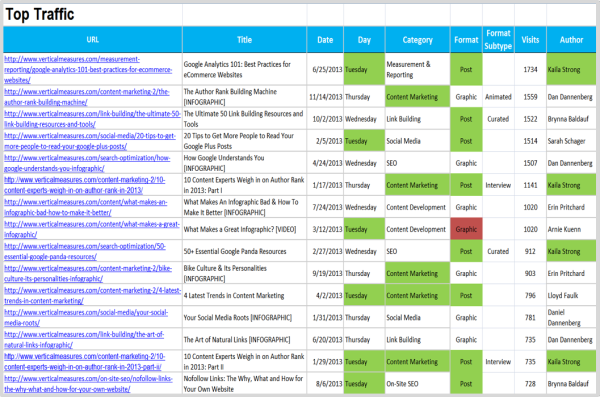Select the Day column header
Image resolution: width=600 pixels, height=397 pixels.
click(364, 39)
